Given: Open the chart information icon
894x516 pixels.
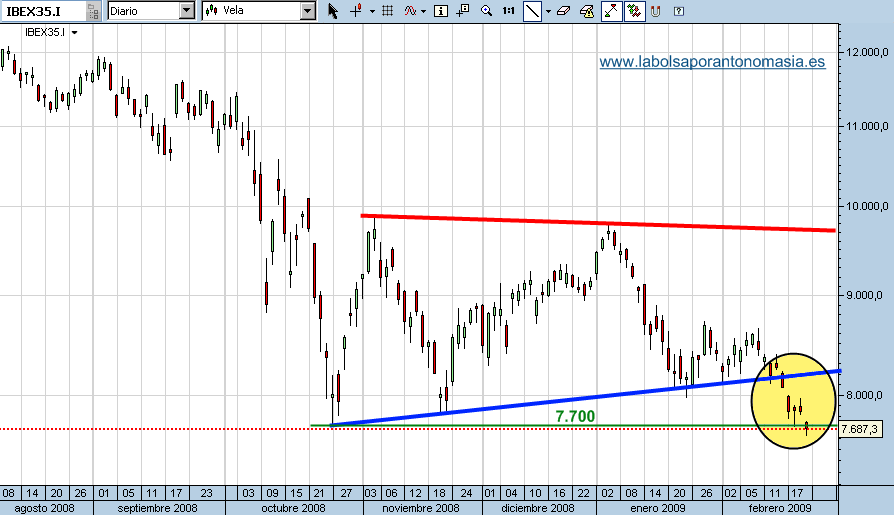Looking at the screenshot, I should [x=441, y=11].
